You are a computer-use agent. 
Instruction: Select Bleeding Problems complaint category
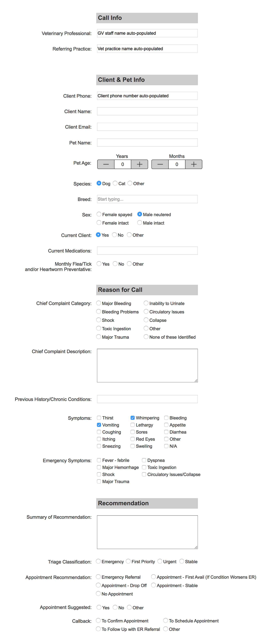coord(99,311)
